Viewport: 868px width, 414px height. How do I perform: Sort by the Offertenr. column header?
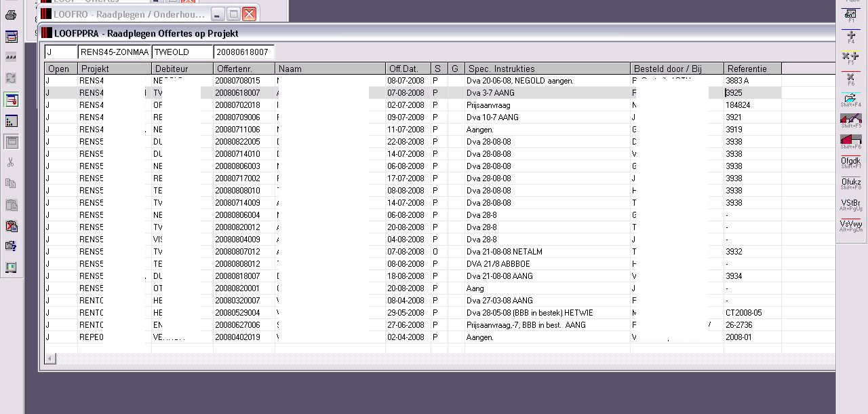coord(244,69)
